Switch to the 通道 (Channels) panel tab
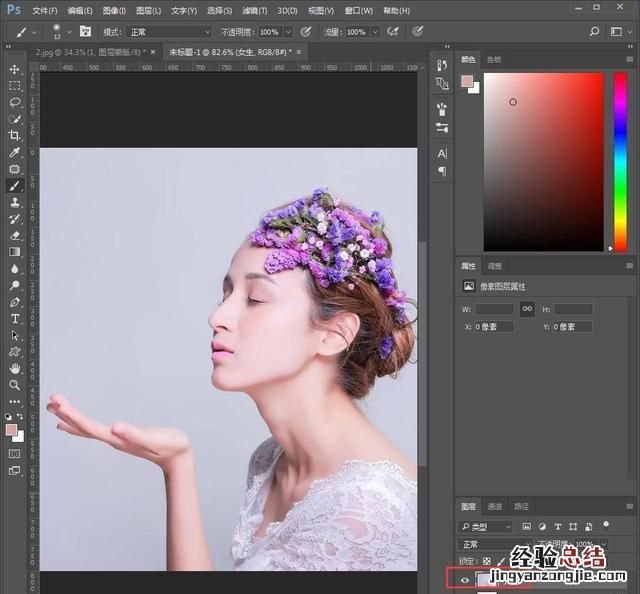 [495, 507]
